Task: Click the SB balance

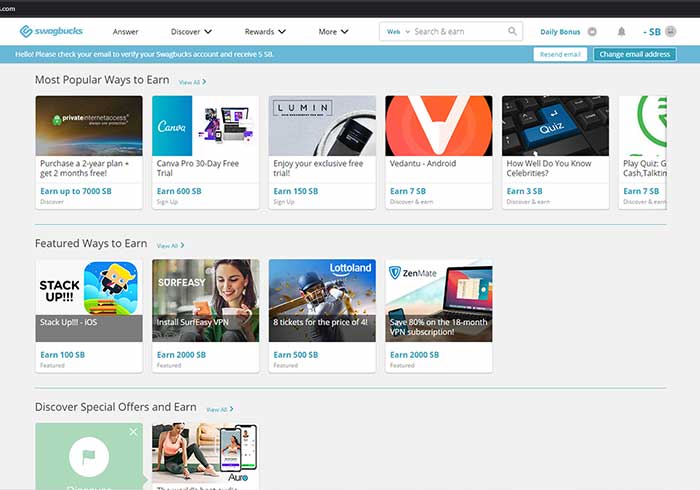Action: pyautogui.click(x=652, y=32)
